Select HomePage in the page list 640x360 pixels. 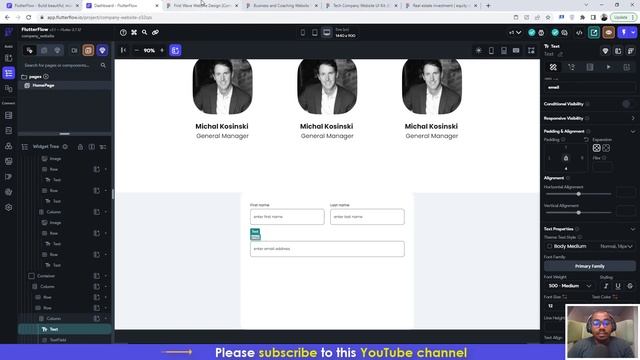click(65, 85)
